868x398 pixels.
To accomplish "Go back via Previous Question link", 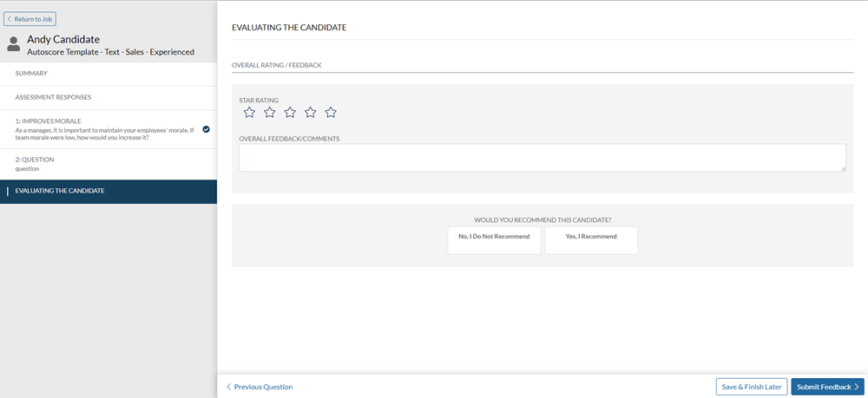I will point(260,387).
